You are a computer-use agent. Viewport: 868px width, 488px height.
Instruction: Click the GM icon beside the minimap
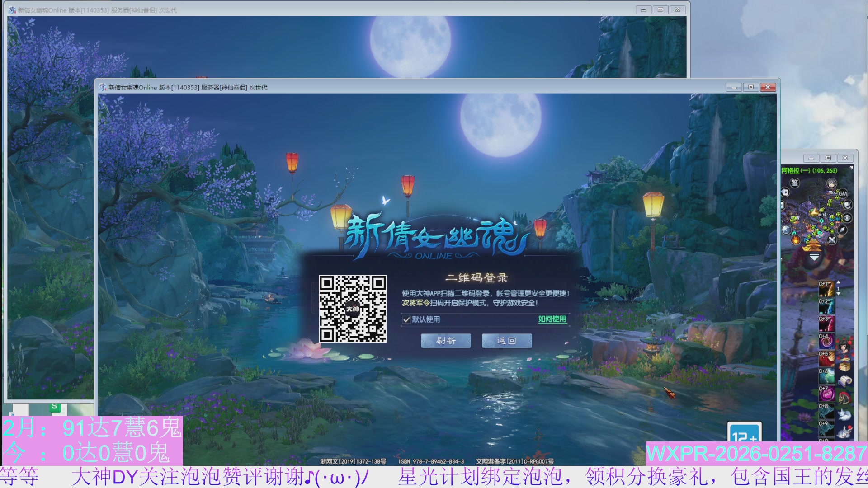pyautogui.click(x=843, y=193)
